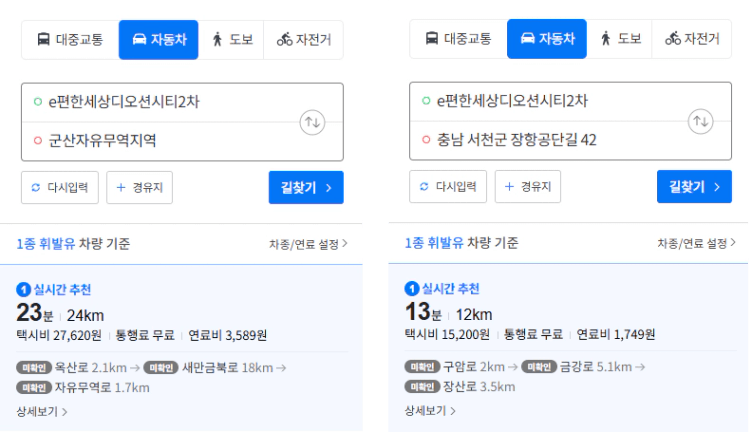
Task: Select the 도보 walking icon in left panel
Action: pyautogui.click(x=217, y=39)
